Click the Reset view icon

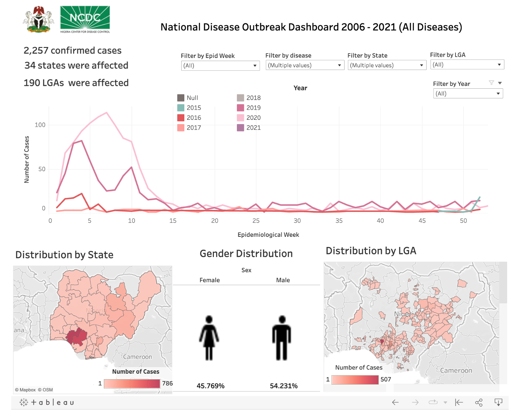[x=459, y=402]
